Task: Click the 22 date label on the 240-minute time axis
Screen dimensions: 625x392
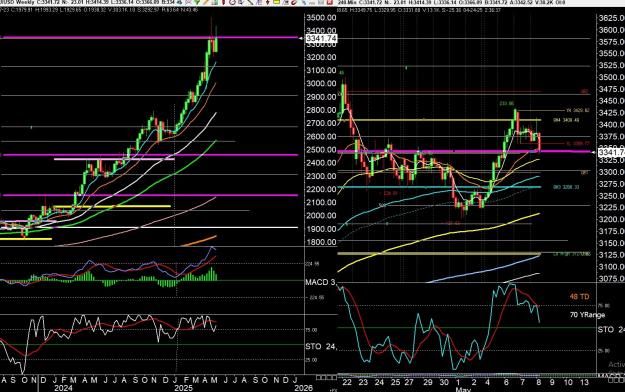Action: pos(347,382)
